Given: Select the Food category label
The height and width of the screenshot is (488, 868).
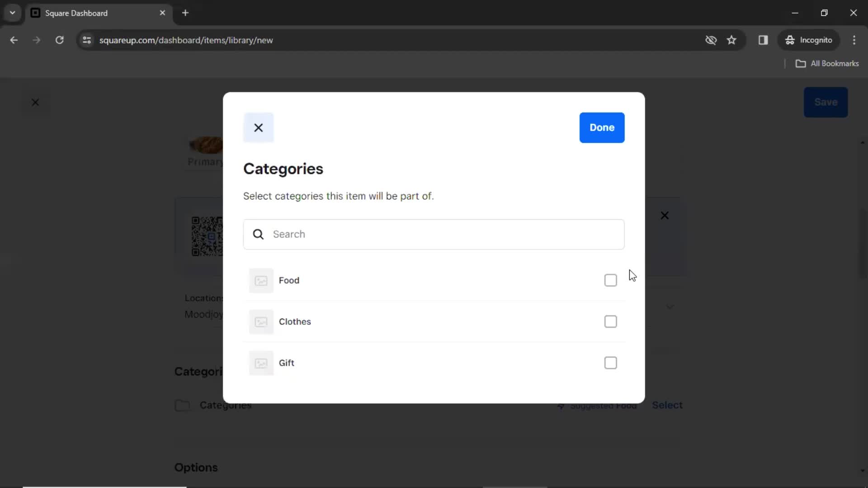Looking at the screenshot, I should 289,280.
